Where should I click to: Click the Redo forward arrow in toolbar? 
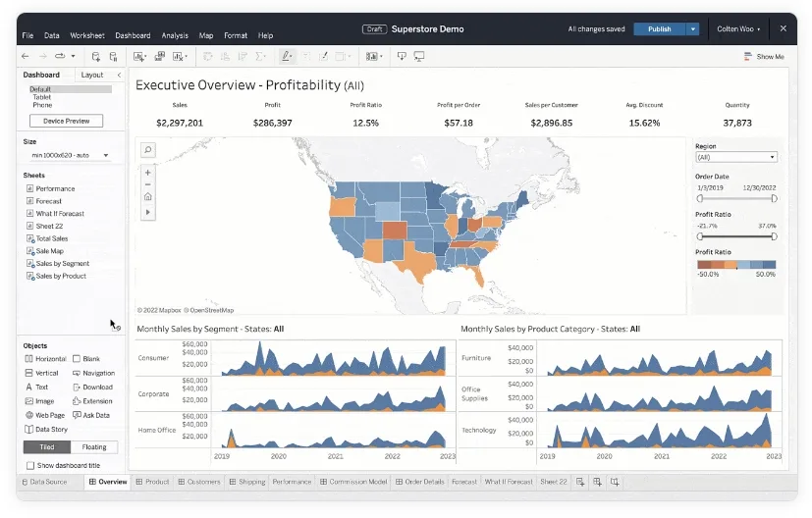pyautogui.click(x=43, y=56)
